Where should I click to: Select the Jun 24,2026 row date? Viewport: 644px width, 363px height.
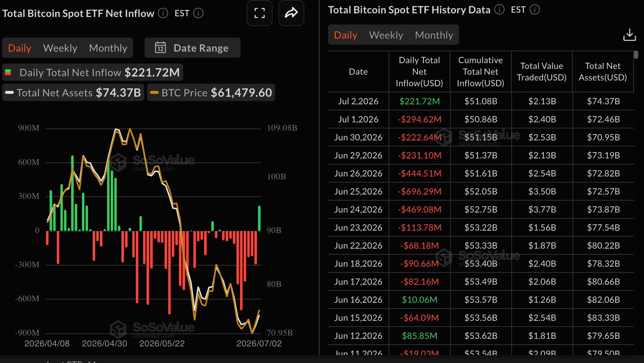(x=358, y=210)
